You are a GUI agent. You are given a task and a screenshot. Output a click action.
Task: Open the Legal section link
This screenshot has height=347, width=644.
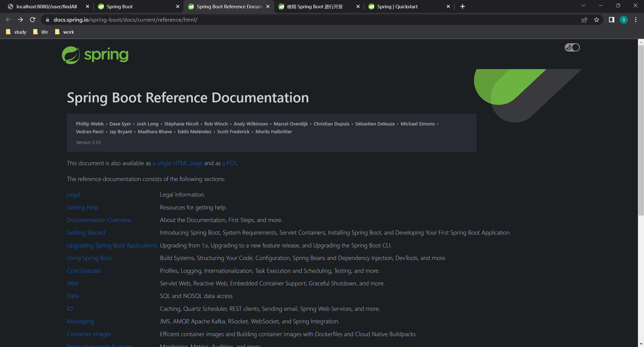(73, 195)
